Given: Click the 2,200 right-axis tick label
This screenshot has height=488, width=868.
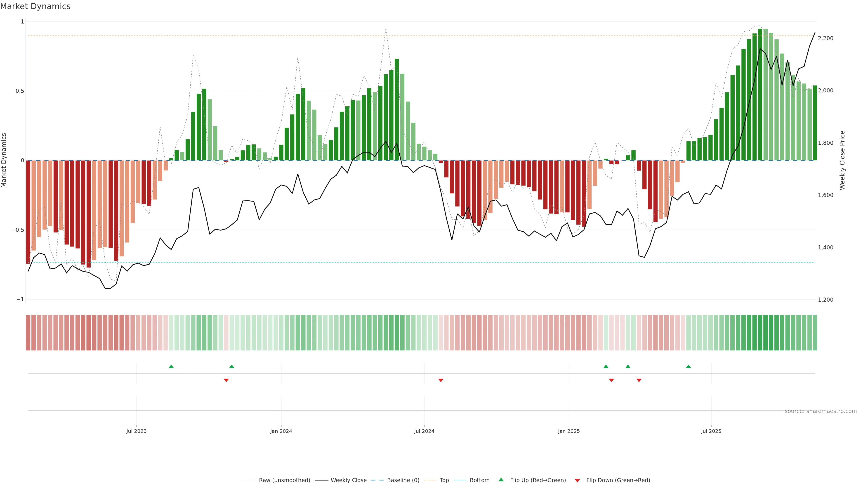Looking at the screenshot, I should [x=826, y=38].
